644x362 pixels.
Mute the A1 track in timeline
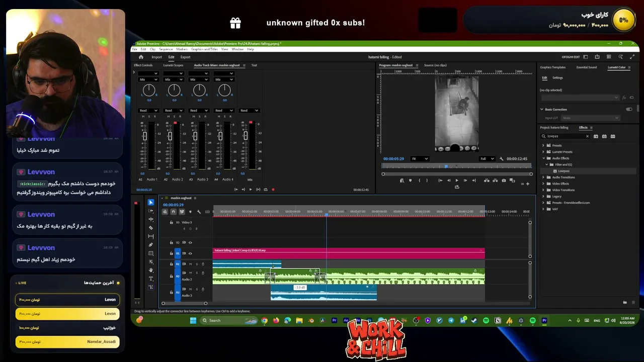click(190, 264)
